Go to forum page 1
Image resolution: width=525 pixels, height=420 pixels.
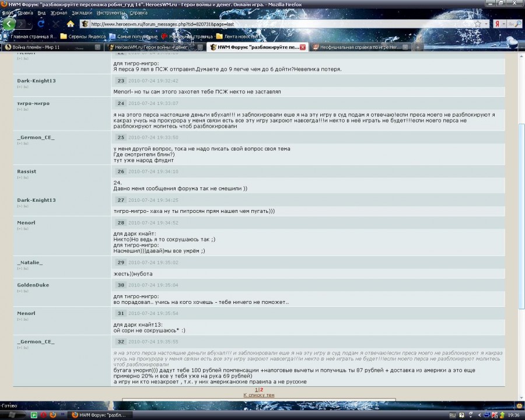click(x=256, y=390)
